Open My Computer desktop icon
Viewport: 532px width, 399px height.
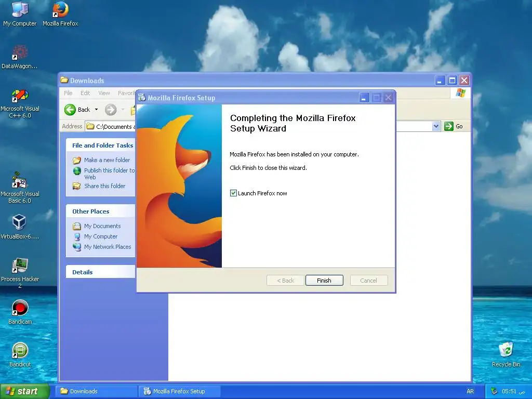click(x=20, y=14)
